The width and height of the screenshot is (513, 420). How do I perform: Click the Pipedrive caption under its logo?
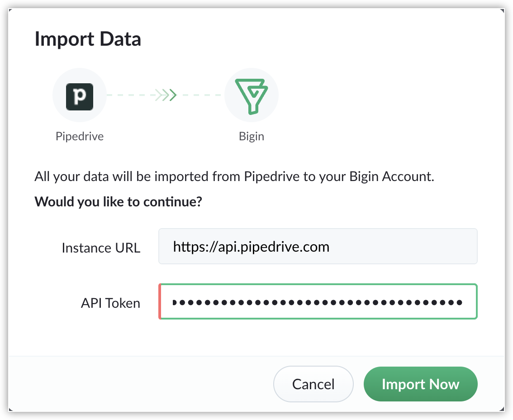point(80,136)
